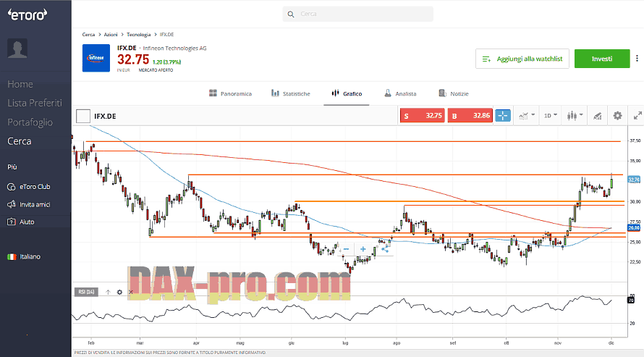Click the Notizie newspaper icon

click(x=442, y=93)
